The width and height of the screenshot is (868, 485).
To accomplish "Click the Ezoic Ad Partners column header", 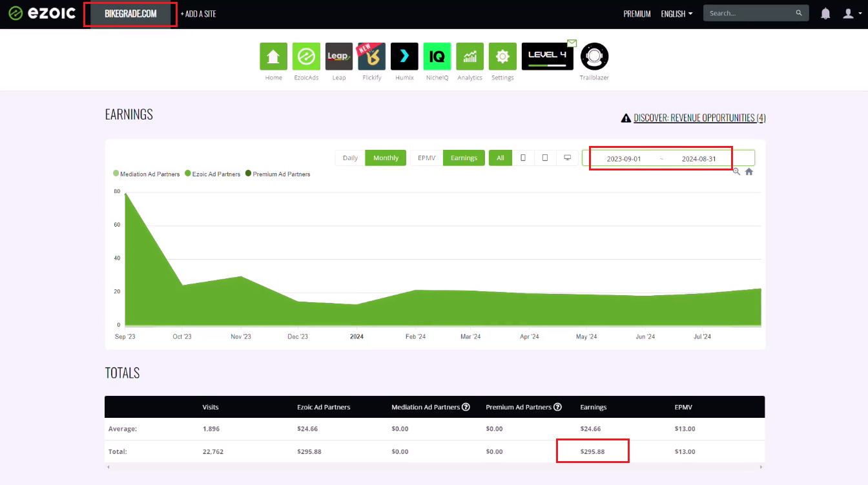I will point(324,407).
